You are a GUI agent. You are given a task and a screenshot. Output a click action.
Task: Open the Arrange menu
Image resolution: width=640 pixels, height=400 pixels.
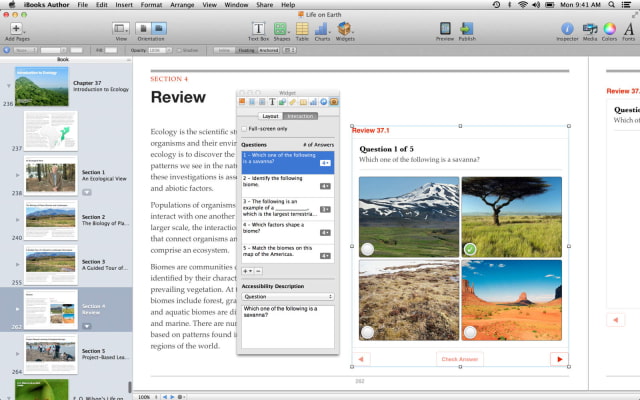(x=184, y=5)
